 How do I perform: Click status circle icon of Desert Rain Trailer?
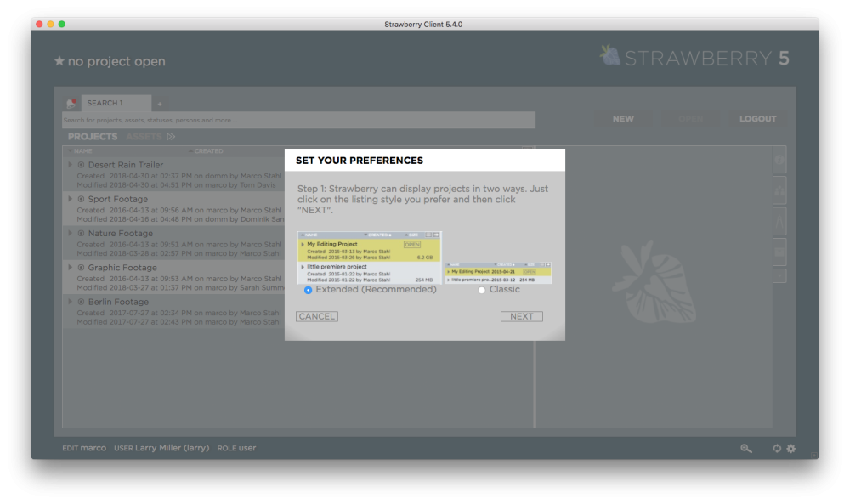click(82, 165)
